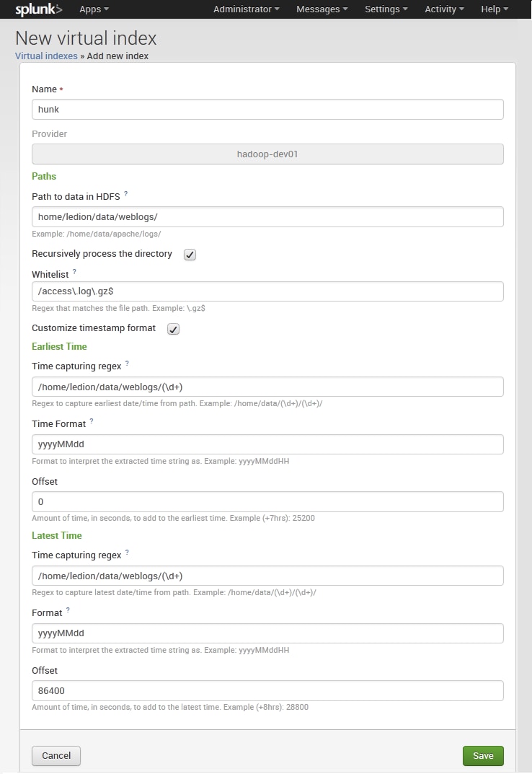Click the Name input field

pos(267,109)
